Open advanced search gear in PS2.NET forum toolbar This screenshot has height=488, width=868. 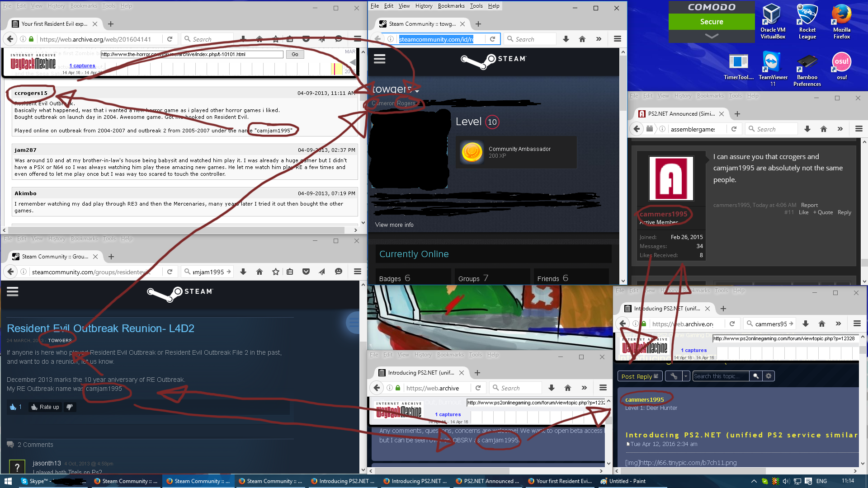[769, 376]
